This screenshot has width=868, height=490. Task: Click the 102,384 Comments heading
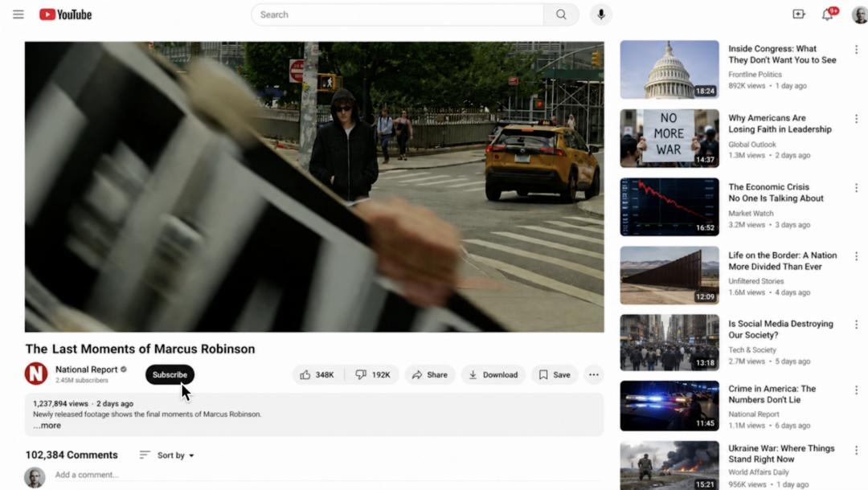coord(72,455)
